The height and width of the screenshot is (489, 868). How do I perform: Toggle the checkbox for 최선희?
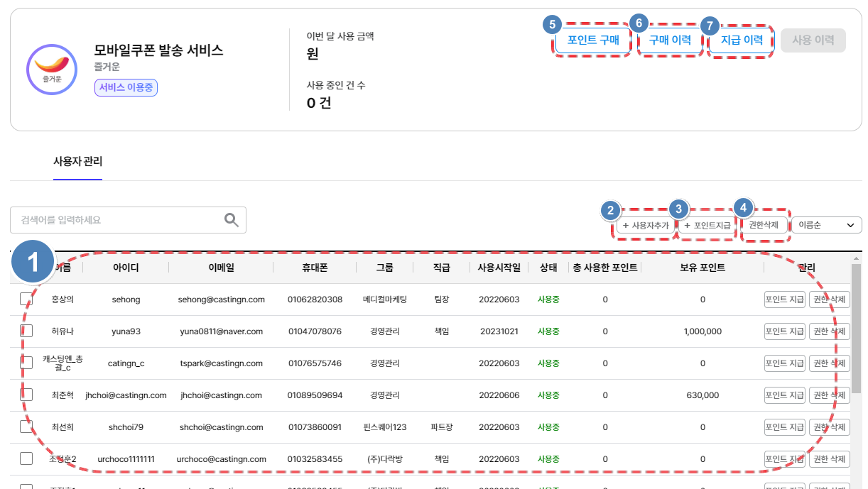click(x=26, y=427)
